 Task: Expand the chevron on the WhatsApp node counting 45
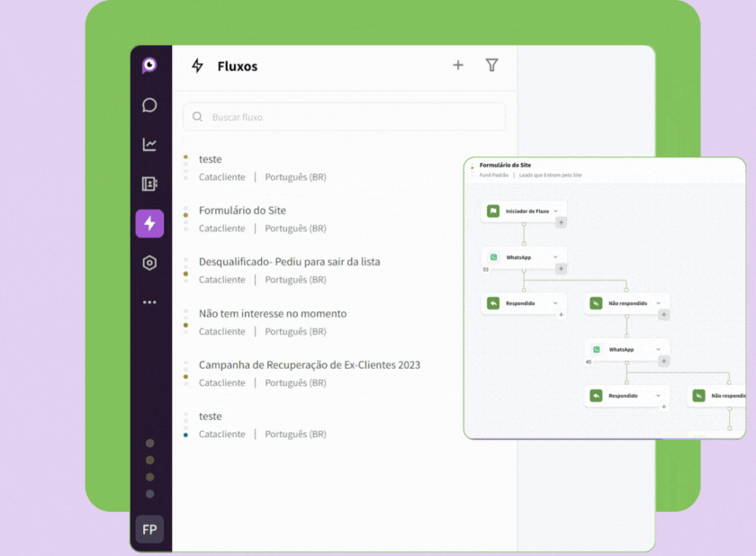click(x=658, y=349)
